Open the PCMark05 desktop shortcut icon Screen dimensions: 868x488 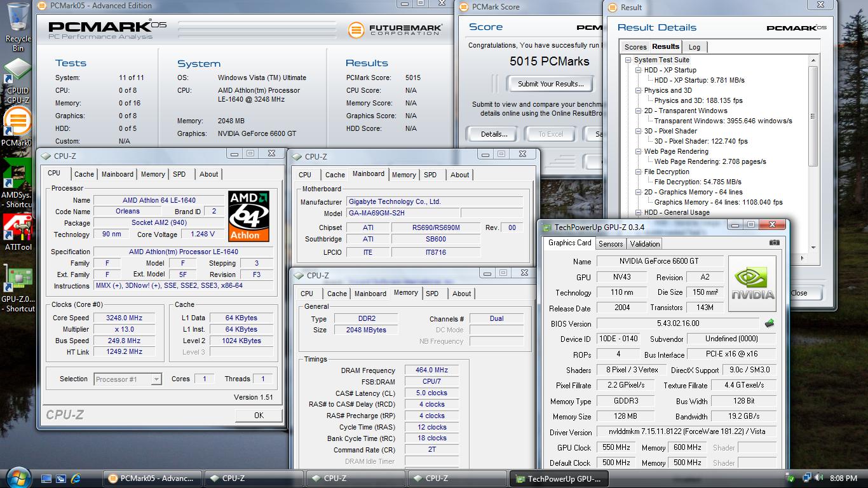click(18, 126)
